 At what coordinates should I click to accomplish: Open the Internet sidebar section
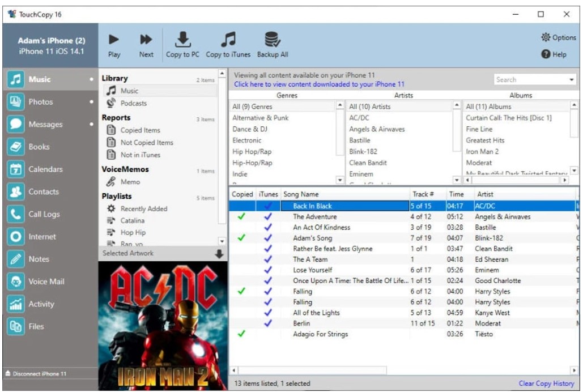tap(50, 237)
